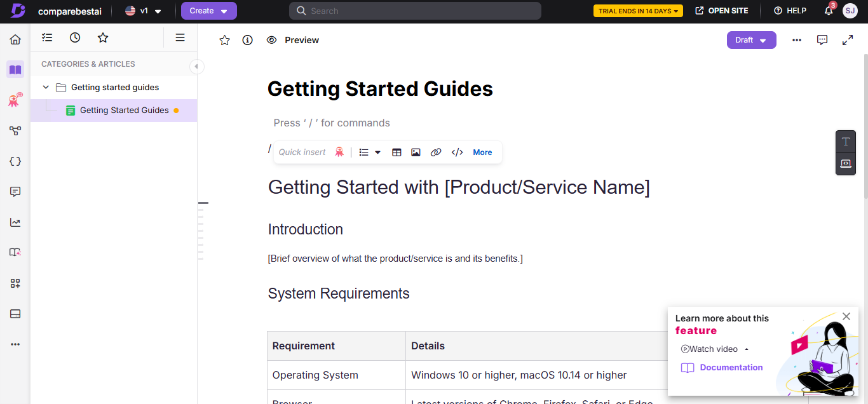The image size is (868, 404).
Task: Open the Recent clock icon
Action: (x=75, y=37)
